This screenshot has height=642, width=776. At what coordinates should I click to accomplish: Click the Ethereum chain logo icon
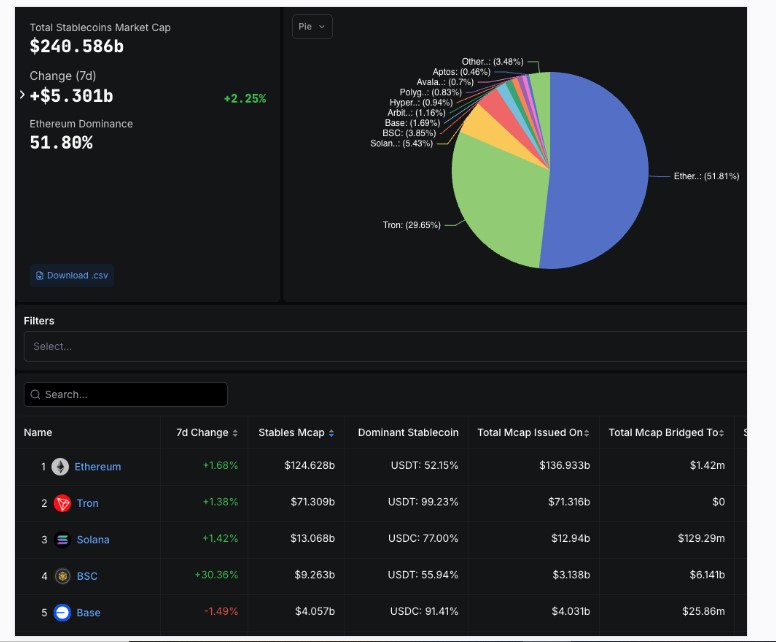tap(60, 467)
